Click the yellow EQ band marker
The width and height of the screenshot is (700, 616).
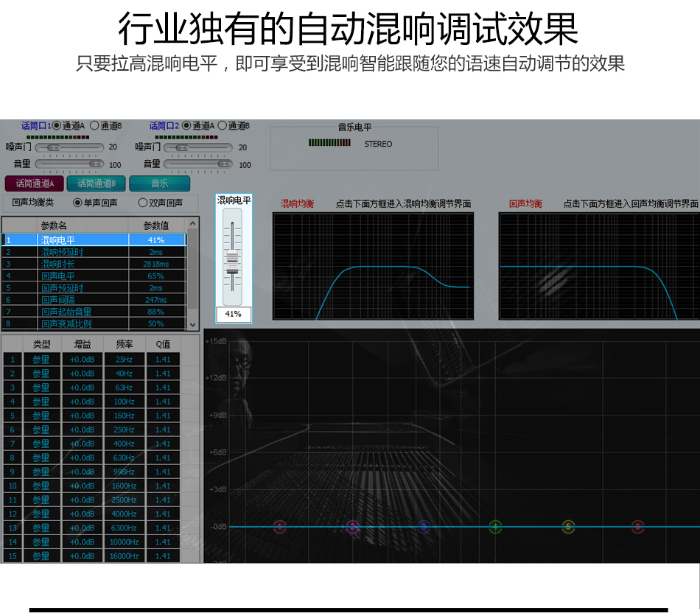(x=567, y=525)
